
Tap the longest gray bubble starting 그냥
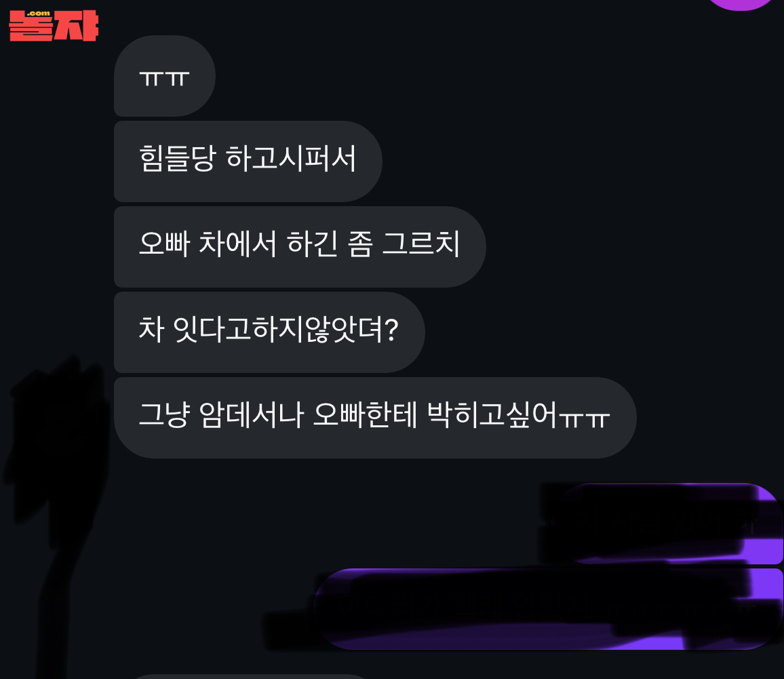click(x=375, y=418)
